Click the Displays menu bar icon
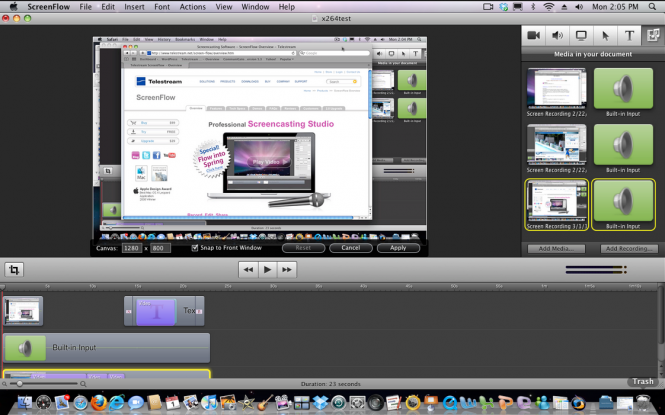The width and height of the screenshot is (665, 415). [x=518, y=7]
